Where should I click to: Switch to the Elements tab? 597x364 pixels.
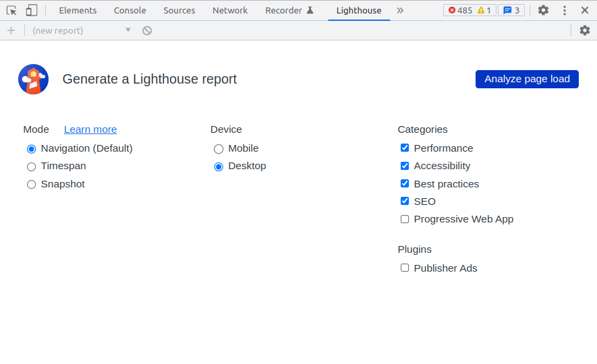78,10
